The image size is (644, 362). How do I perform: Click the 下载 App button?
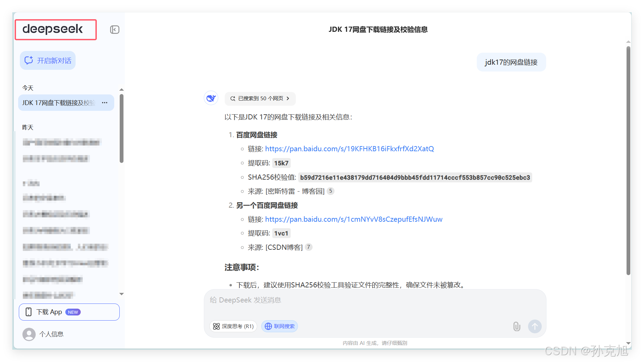[x=69, y=312]
